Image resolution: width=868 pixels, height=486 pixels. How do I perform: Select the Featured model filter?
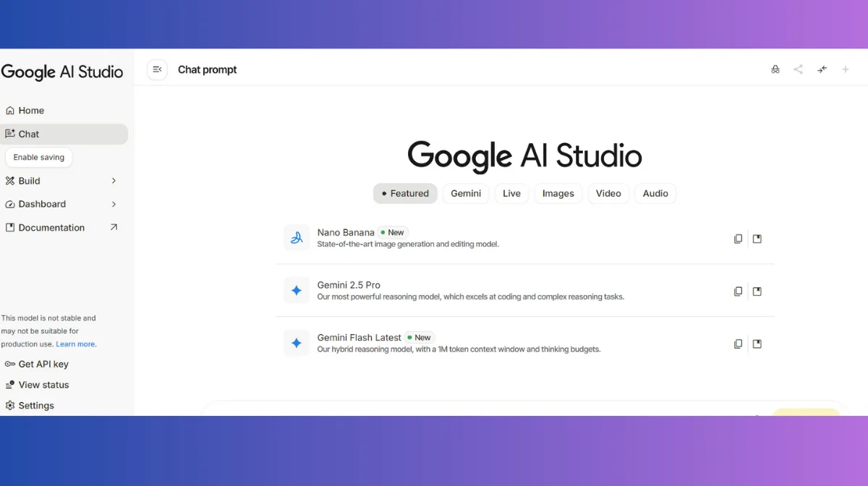tap(405, 193)
